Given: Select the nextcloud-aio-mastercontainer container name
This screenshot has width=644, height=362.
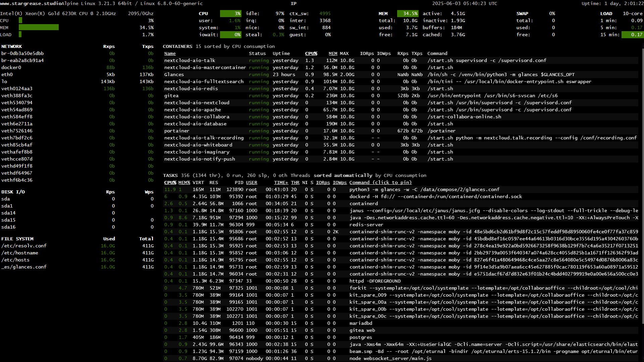Looking at the screenshot, I should [x=205, y=68].
